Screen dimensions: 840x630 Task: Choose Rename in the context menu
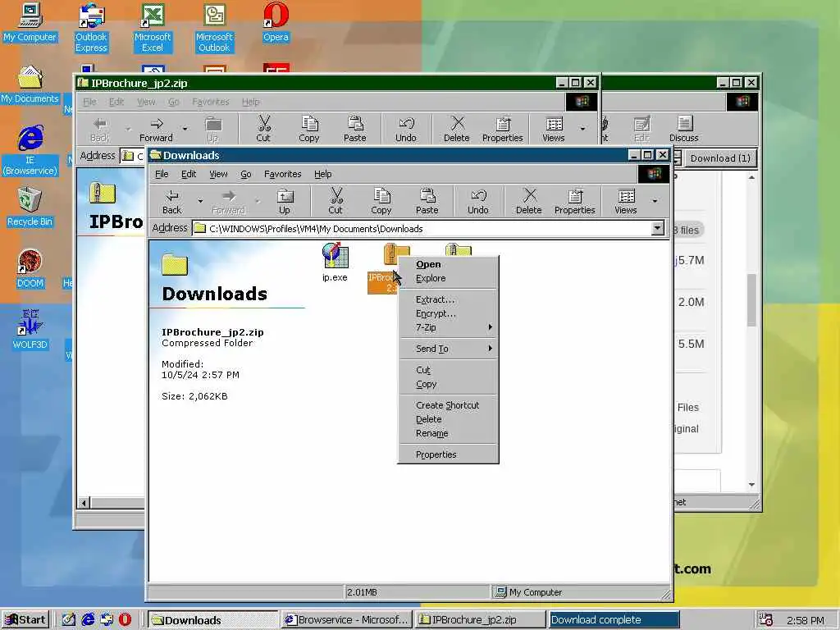449,433
